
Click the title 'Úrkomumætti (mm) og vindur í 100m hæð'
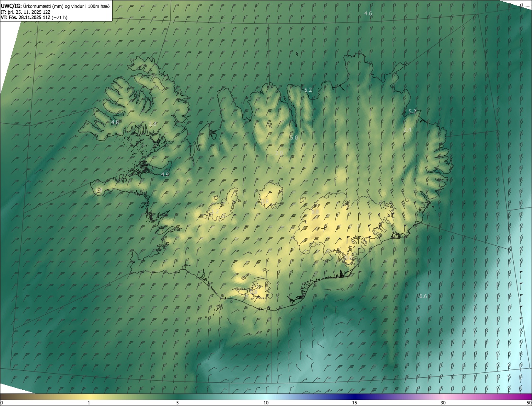[67, 6]
